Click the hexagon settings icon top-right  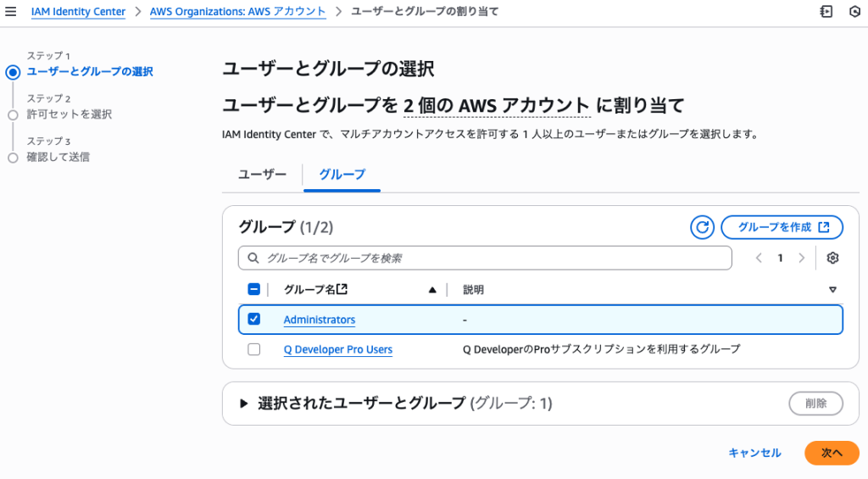click(x=854, y=12)
